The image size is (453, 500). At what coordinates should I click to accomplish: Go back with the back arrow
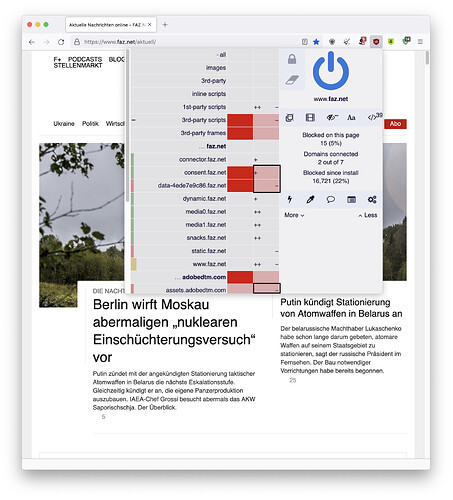coord(32,42)
